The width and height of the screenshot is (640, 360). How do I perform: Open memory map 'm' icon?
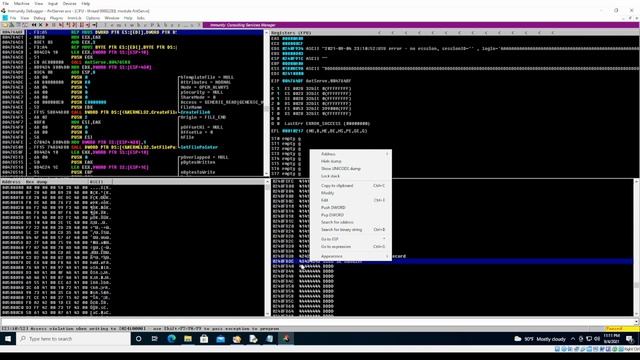point(118,25)
